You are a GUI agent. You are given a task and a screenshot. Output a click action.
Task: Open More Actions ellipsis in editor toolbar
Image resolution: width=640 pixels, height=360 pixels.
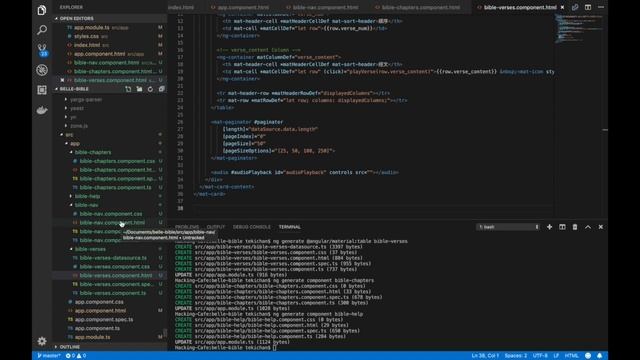coord(601,7)
